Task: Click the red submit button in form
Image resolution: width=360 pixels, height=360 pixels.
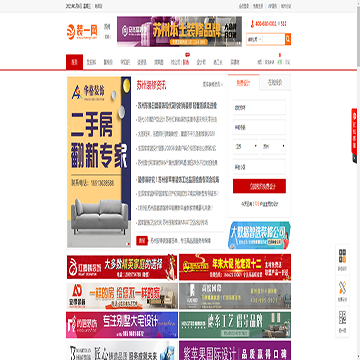Action: [x=259, y=186]
